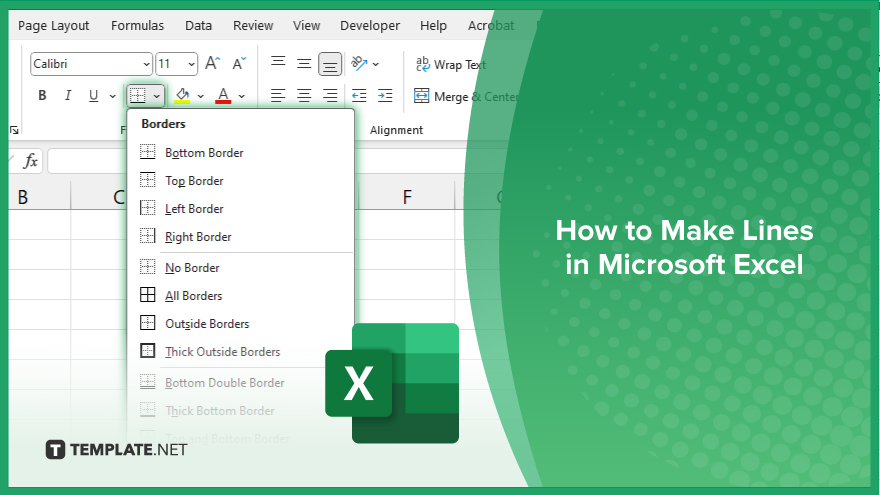The height and width of the screenshot is (495, 880).
Task: Select Center alignment icon
Action: (304, 95)
